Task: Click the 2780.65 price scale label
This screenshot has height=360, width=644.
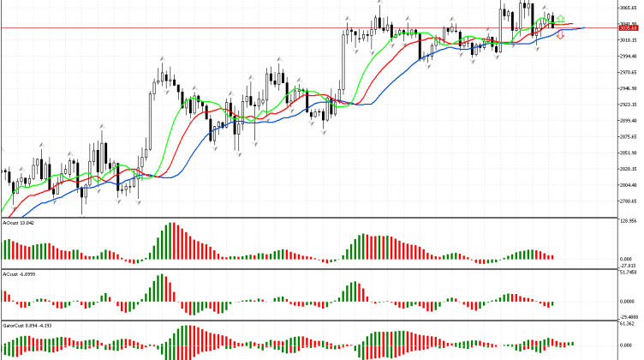Action: point(629,201)
